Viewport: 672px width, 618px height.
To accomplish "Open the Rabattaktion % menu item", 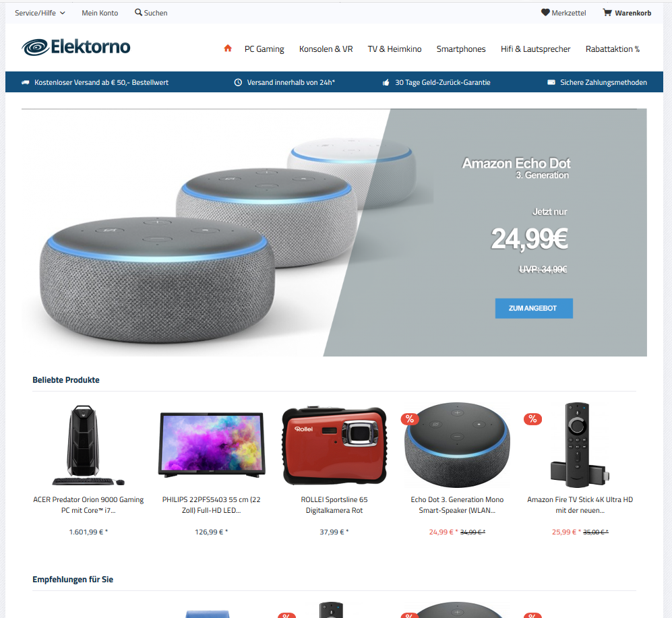I will click(613, 49).
